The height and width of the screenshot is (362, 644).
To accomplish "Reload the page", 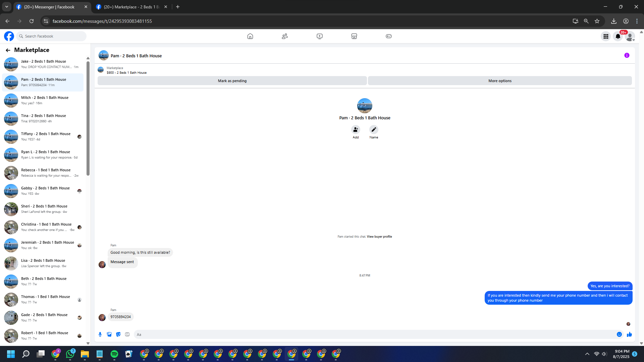I will [x=32, y=21].
